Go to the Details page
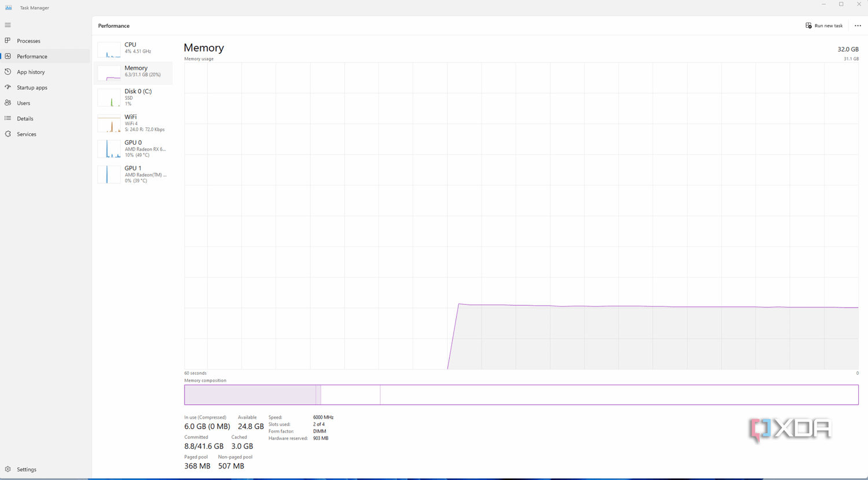Viewport: 868px width, 480px height. pyautogui.click(x=25, y=119)
